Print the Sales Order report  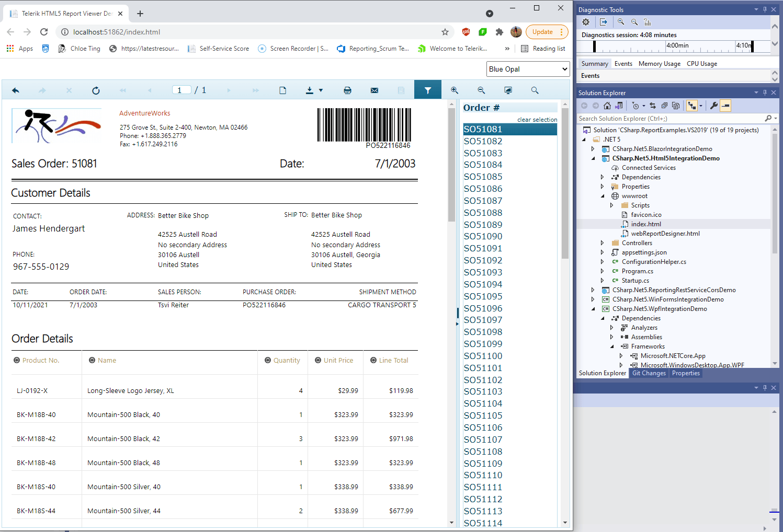click(x=347, y=90)
